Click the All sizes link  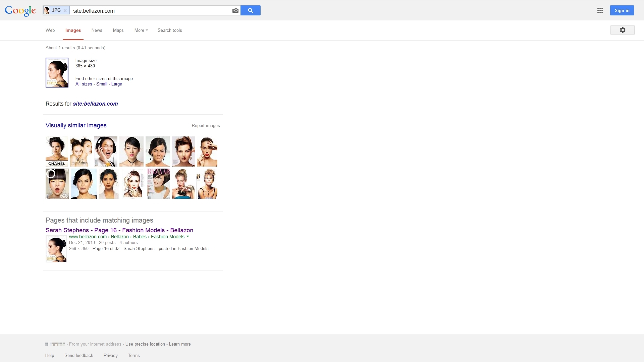click(84, 84)
